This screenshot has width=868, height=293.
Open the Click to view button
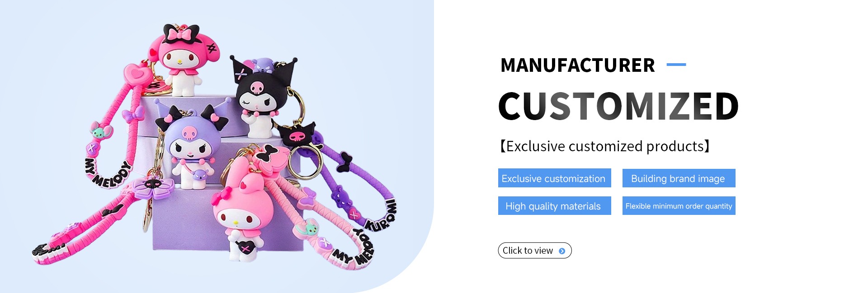pyautogui.click(x=535, y=251)
